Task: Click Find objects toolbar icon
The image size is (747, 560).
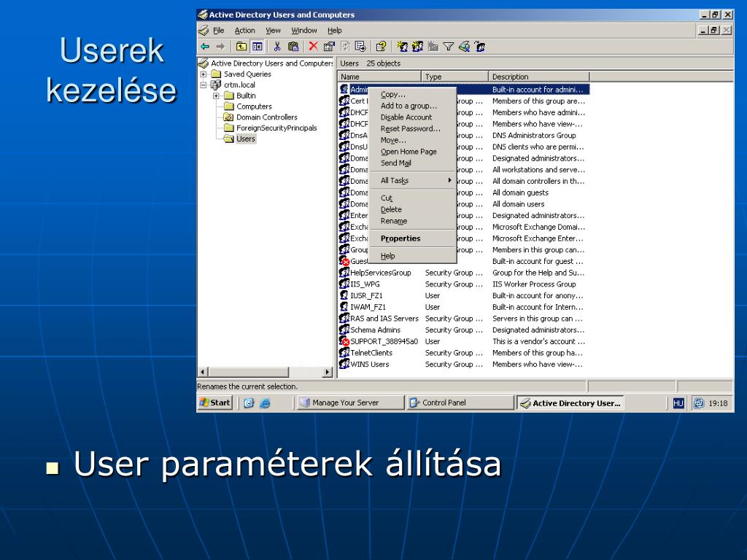Action: click(x=464, y=47)
